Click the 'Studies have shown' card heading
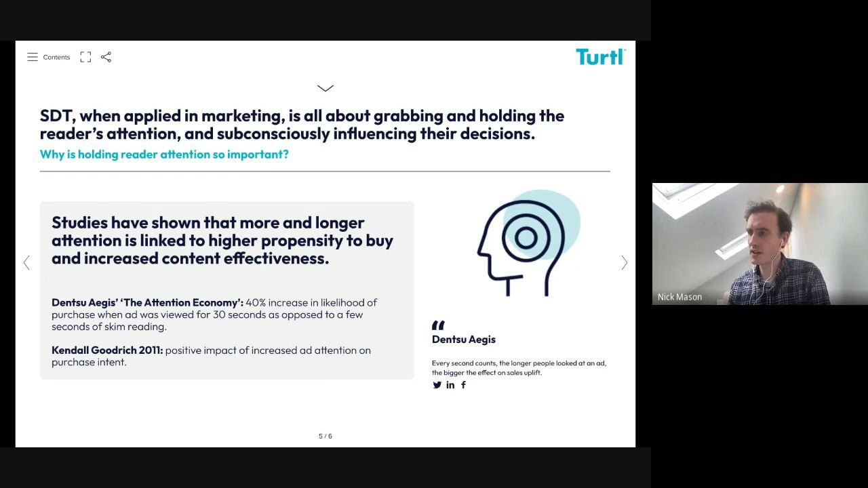This screenshot has width=868, height=488. (x=222, y=241)
